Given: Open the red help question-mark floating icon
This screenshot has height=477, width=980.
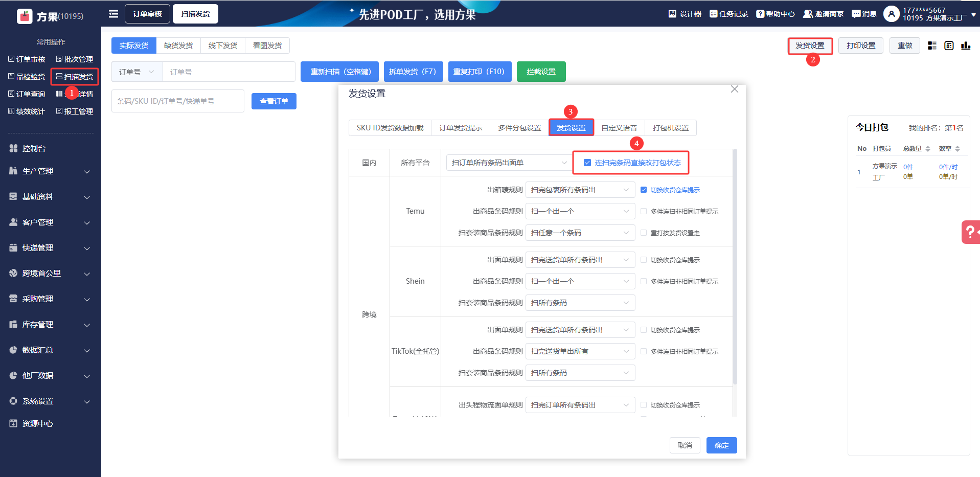Looking at the screenshot, I should tap(969, 232).
